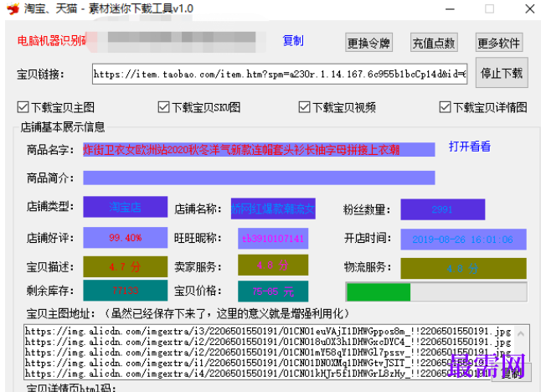Open 更多软件 button
The height and width of the screenshot is (392, 541).
(499, 43)
